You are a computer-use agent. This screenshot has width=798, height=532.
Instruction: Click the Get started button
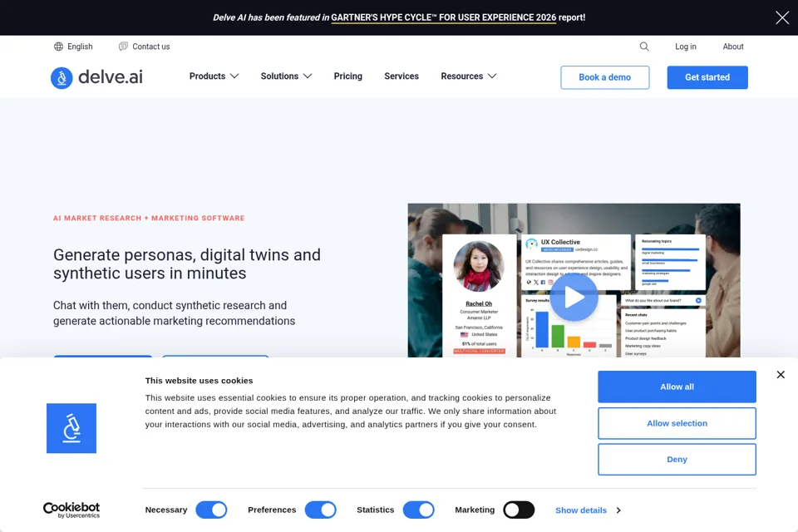click(x=707, y=77)
